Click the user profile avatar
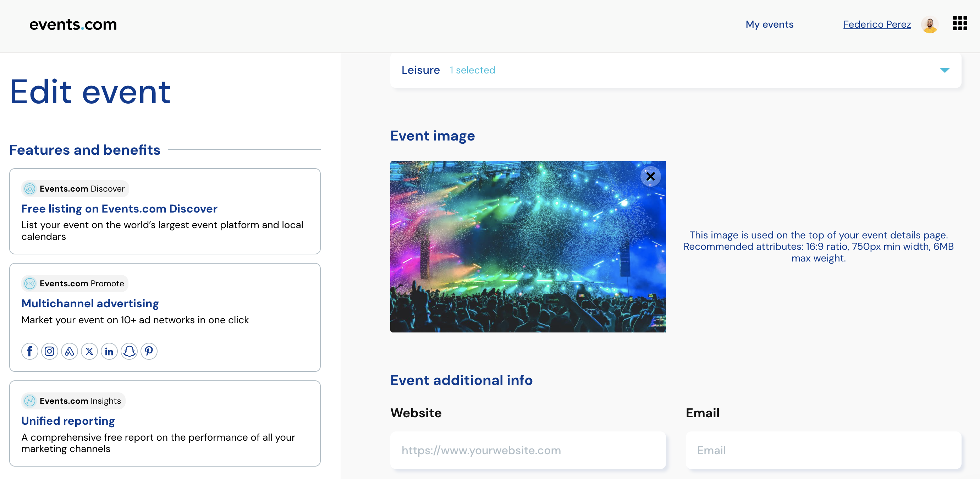The width and height of the screenshot is (980, 479). point(929,25)
